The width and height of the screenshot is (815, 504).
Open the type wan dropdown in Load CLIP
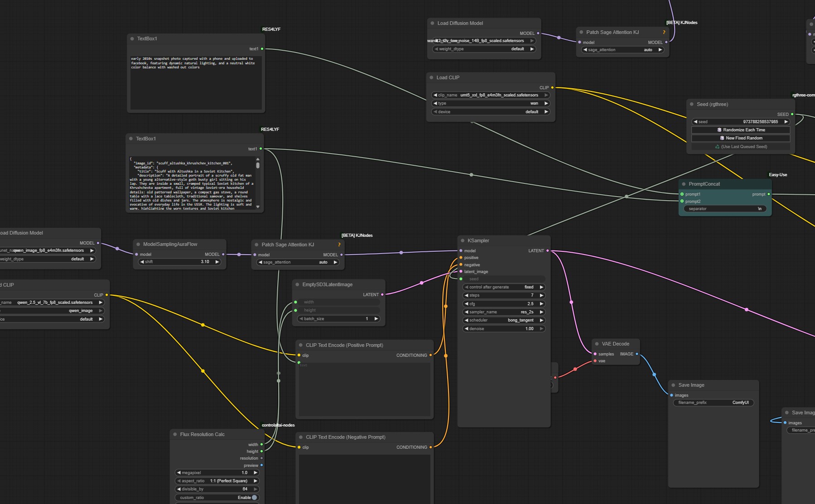tap(491, 103)
